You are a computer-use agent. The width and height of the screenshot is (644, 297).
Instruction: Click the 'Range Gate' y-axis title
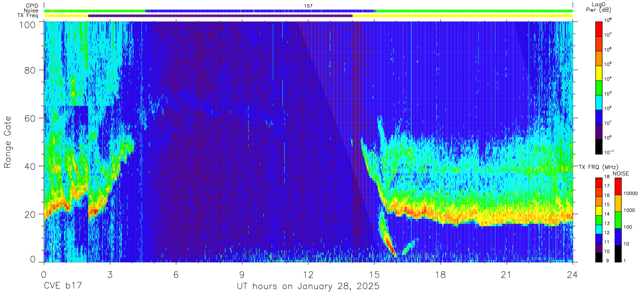click(x=8, y=142)
